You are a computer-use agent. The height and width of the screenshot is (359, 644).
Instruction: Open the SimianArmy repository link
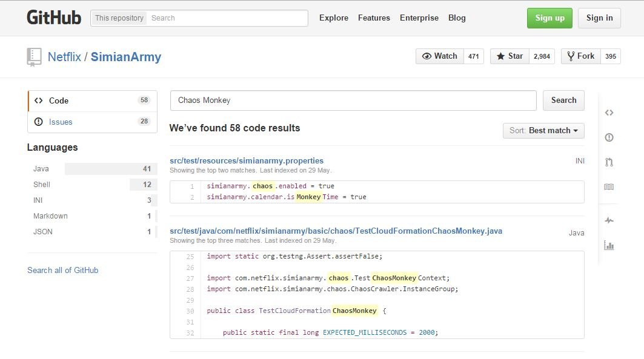coord(125,57)
